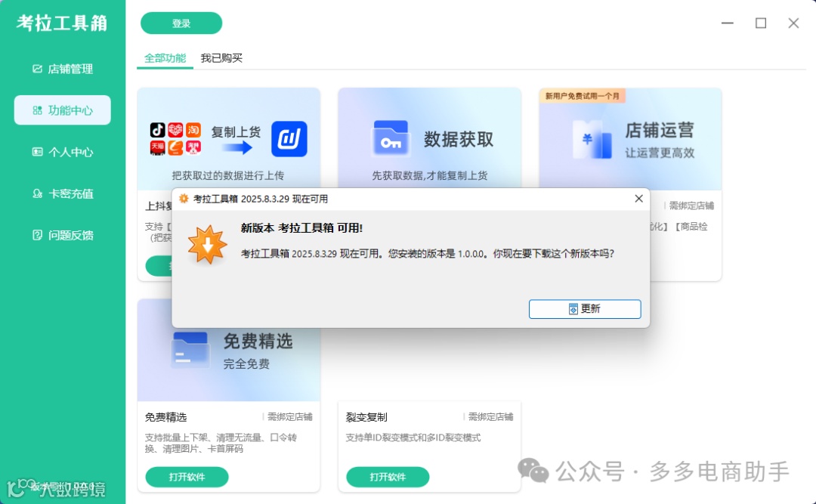Click the blue Doudian target icon
Screen dimensions: 816x504
pyautogui.click(x=289, y=139)
